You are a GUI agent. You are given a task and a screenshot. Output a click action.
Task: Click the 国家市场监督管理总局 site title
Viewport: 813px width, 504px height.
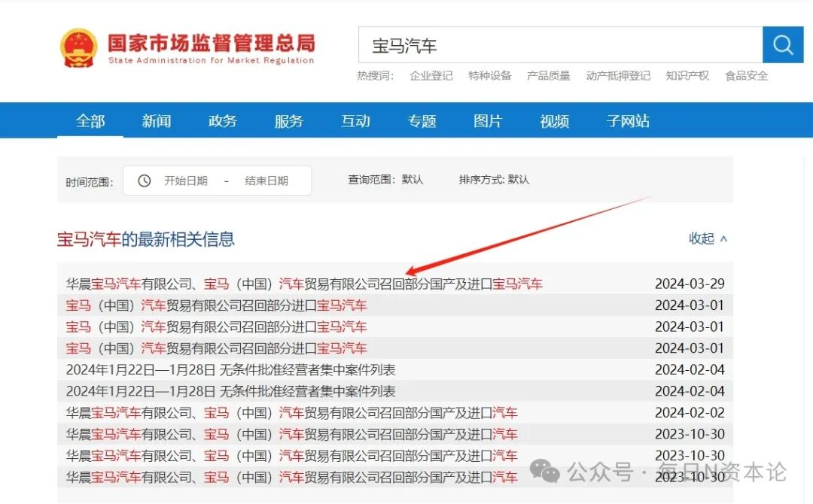212,43
